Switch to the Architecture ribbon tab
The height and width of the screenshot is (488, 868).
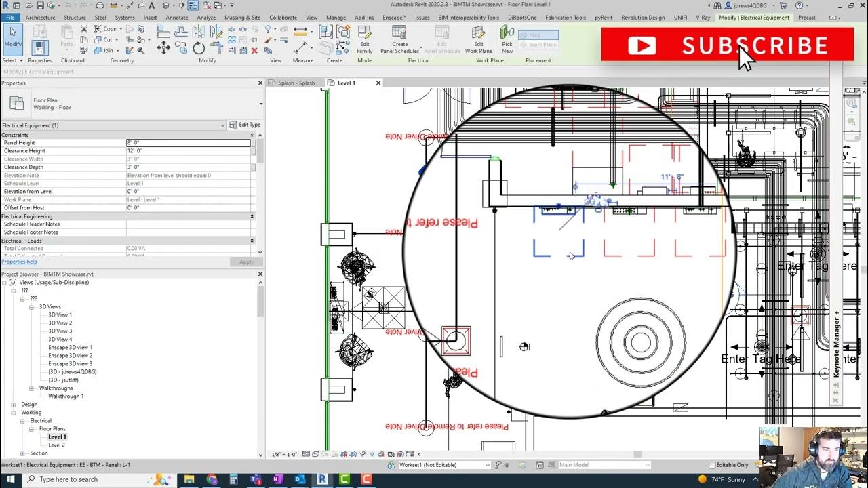(x=41, y=18)
